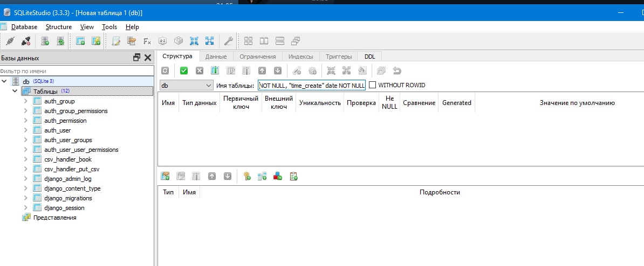Expand the django_session table node
This screenshot has height=266, width=644.
[x=25, y=208]
